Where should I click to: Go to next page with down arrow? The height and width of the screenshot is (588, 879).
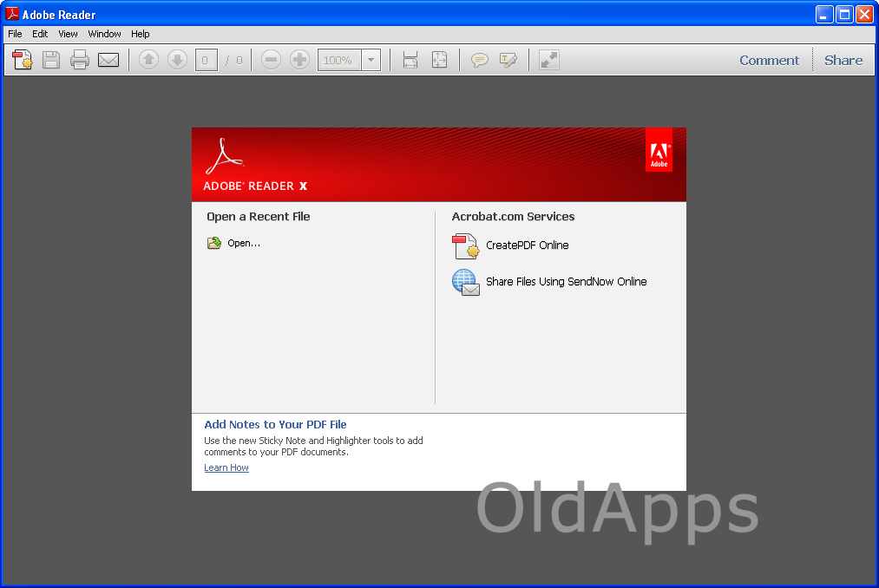(x=178, y=60)
